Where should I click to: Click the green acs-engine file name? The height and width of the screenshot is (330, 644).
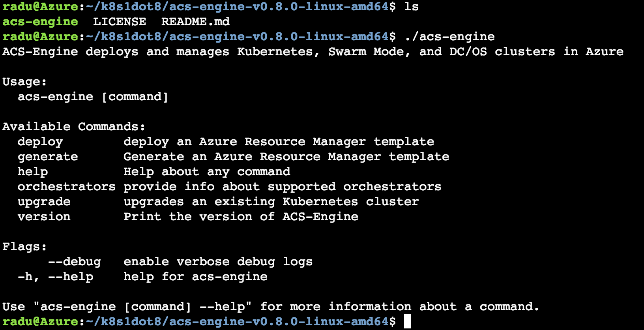click(40, 22)
